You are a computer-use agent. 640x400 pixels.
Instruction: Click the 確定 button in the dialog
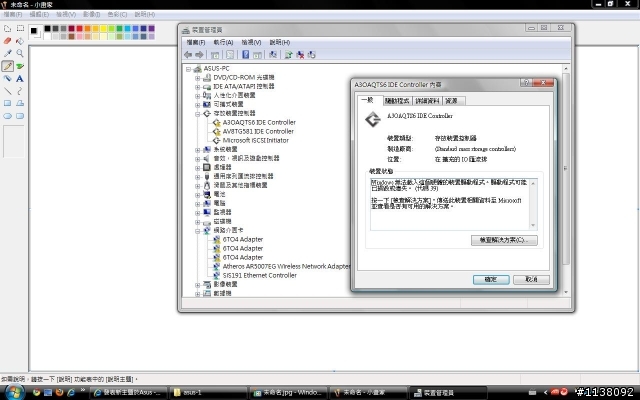click(x=491, y=280)
